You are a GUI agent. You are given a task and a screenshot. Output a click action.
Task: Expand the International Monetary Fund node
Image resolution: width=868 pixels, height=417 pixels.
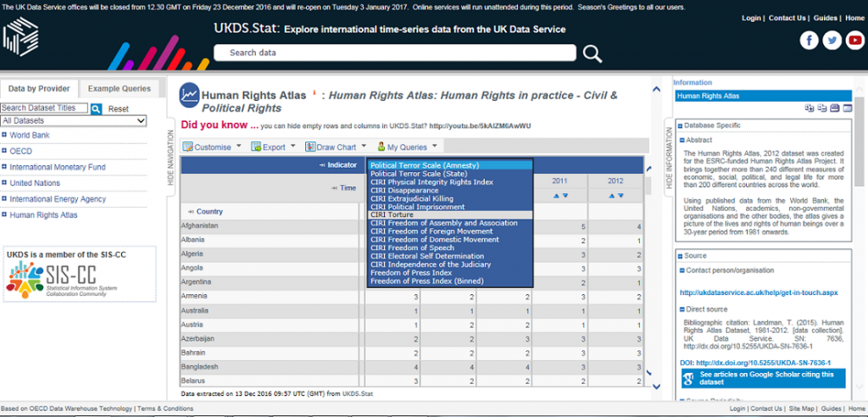pos(4,167)
